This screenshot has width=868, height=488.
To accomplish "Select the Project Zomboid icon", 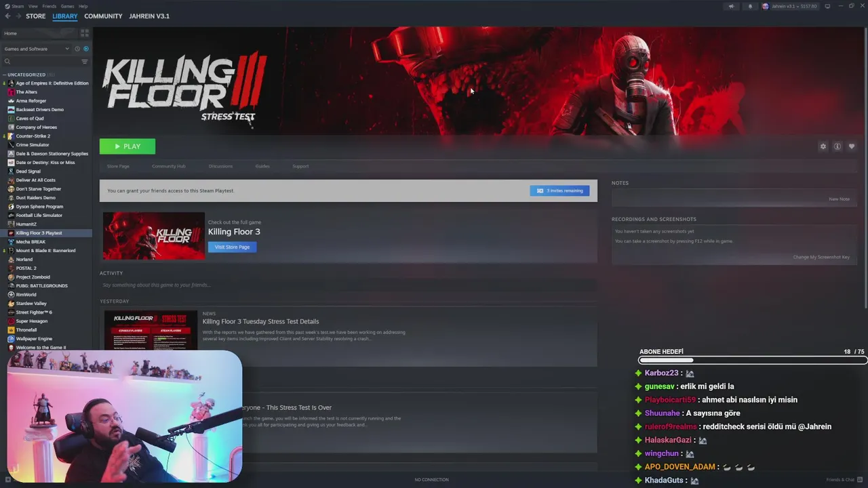I will pyautogui.click(x=11, y=277).
